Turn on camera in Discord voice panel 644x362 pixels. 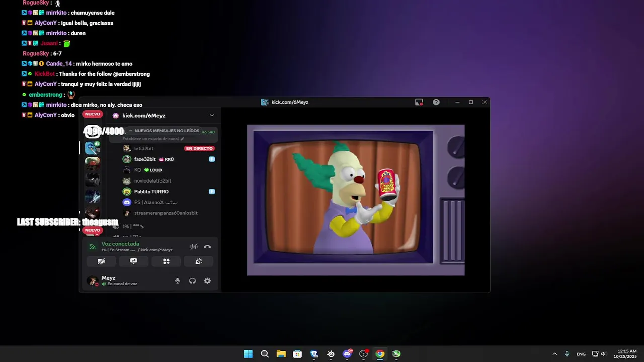[x=101, y=261]
